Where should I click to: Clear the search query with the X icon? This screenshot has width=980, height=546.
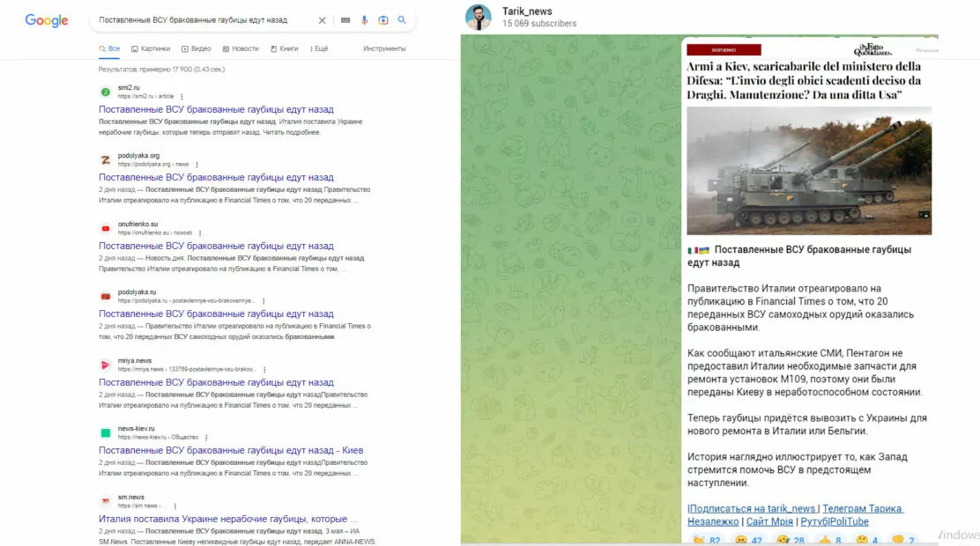[x=322, y=20]
